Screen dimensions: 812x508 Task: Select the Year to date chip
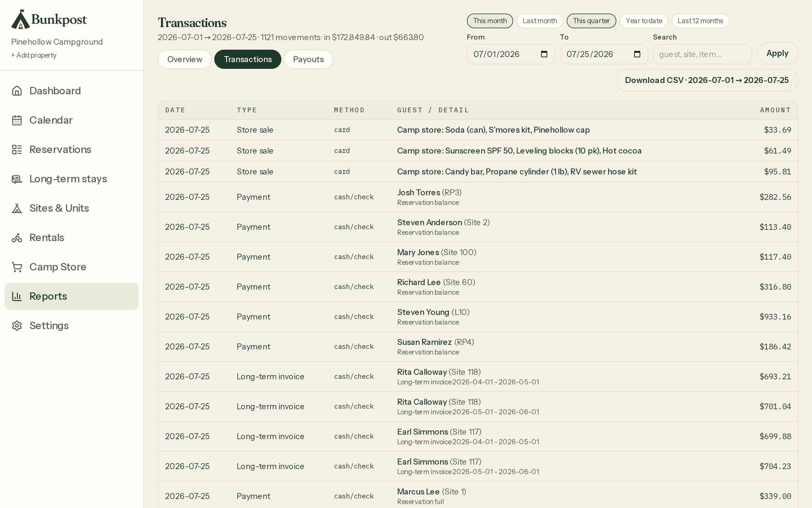(x=644, y=21)
